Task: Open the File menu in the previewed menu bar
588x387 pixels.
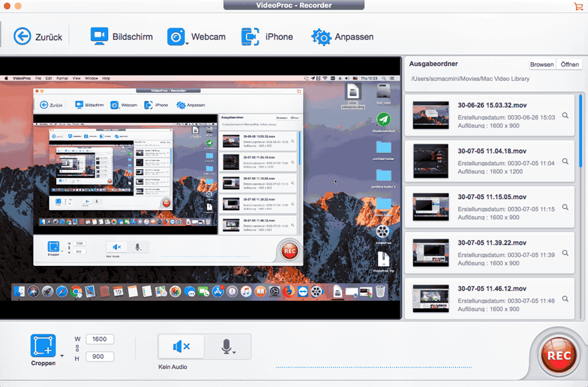Action: 38,78
